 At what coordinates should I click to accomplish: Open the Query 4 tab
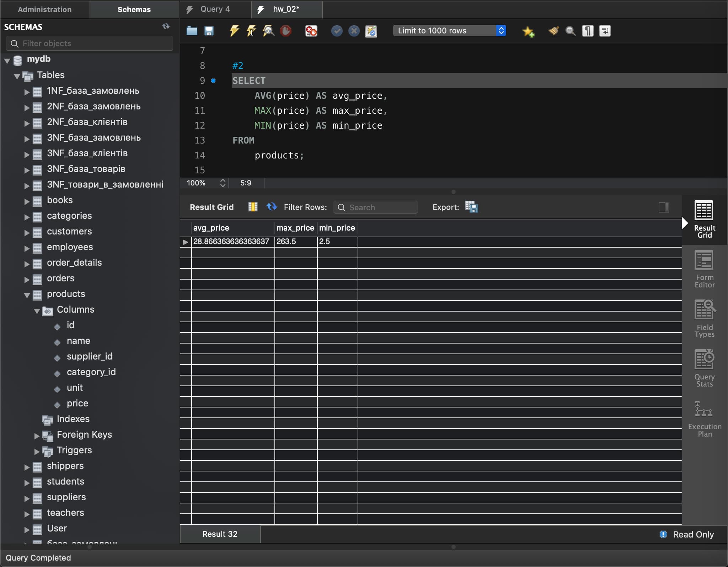pos(215,9)
